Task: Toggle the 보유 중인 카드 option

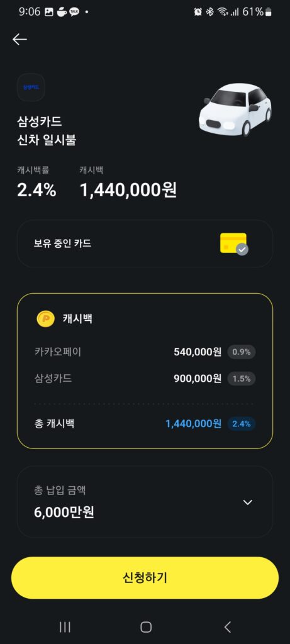Action: point(145,243)
